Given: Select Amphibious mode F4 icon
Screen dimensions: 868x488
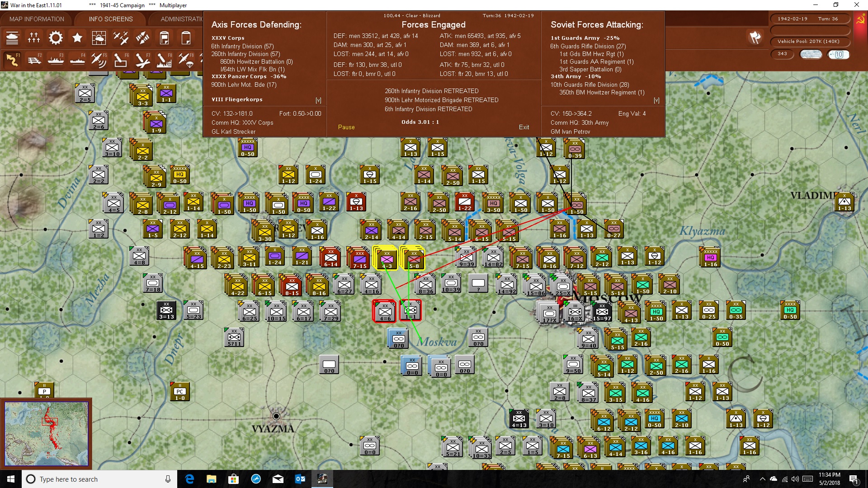Looking at the screenshot, I should 77,60.
